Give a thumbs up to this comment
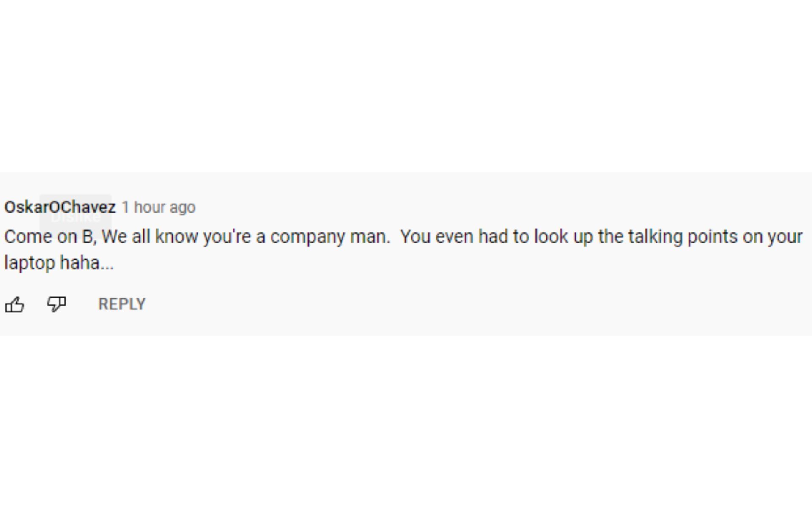The width and height of the screenshot is (812, 508). (14, 304)
